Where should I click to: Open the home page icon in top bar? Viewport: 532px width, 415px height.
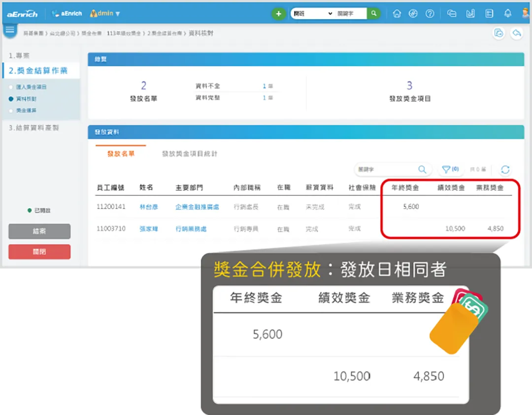[397, 13]
